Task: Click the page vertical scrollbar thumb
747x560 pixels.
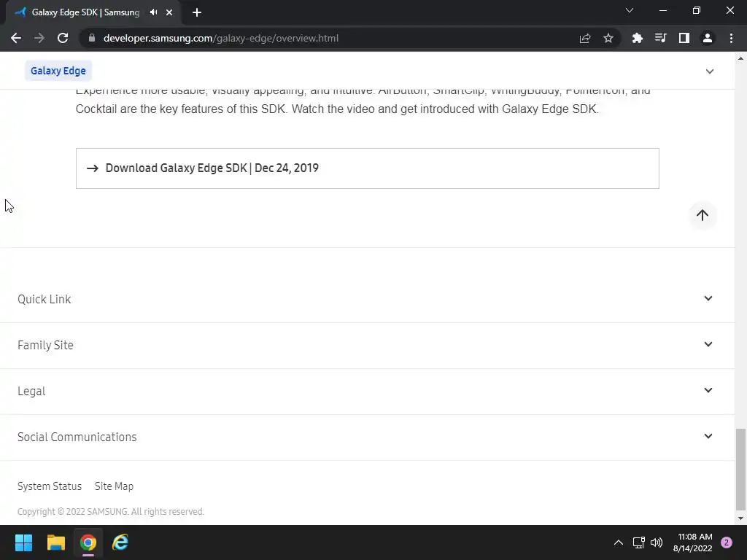Action: coord(740,469)
